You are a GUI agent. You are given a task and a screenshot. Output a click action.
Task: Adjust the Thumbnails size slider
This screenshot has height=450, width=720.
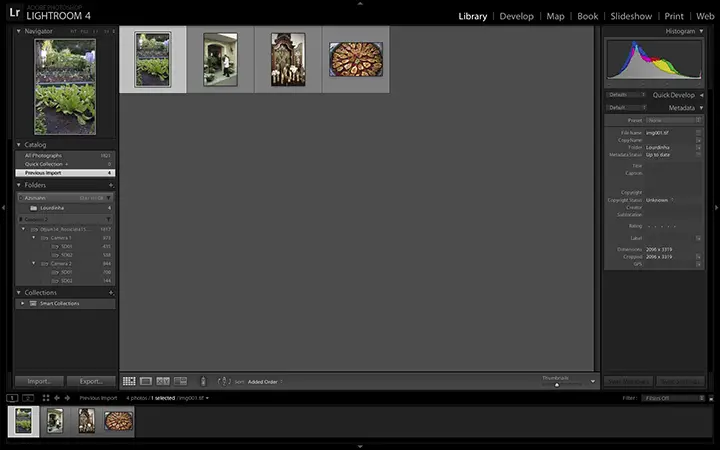[x=557, y=385]
